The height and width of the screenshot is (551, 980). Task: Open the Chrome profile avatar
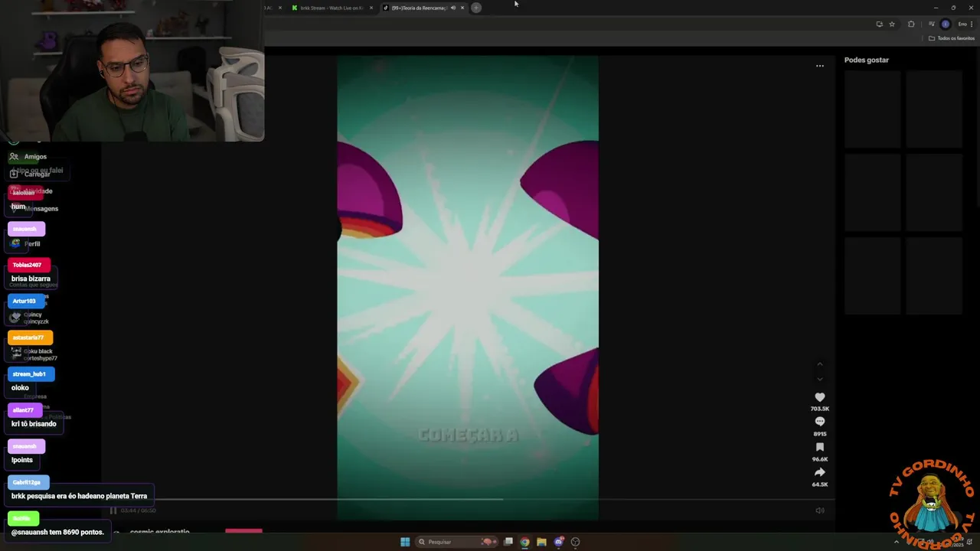pyautogui.click(x=945, y=24)
